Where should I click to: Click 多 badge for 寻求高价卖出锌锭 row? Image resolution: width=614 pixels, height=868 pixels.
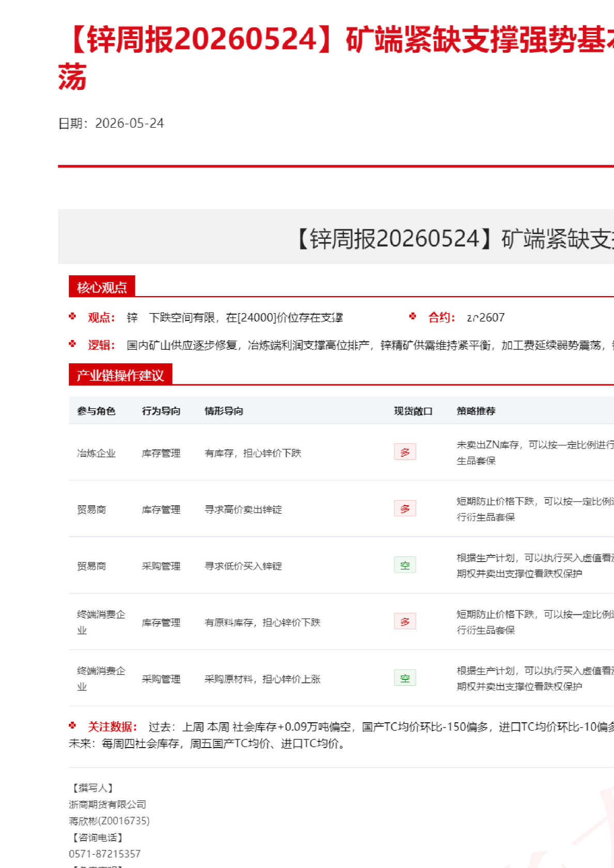tap(405, 508)
